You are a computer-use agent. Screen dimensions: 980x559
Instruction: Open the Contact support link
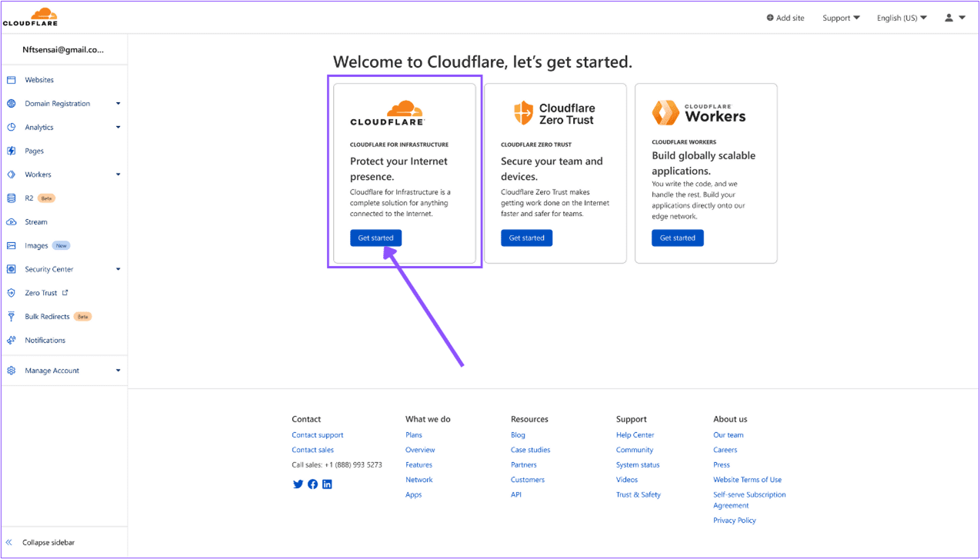[x=318, y=435]
